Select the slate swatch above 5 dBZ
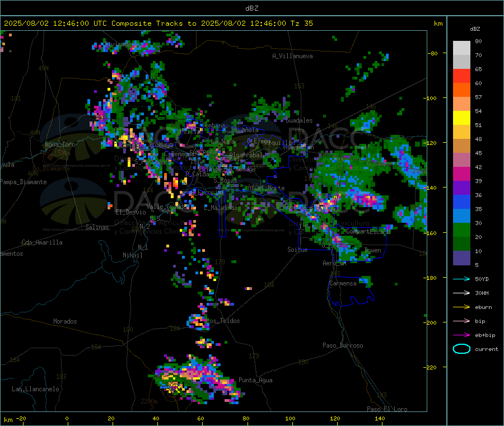This screenshot has height=426, width=504. point(461,258)
